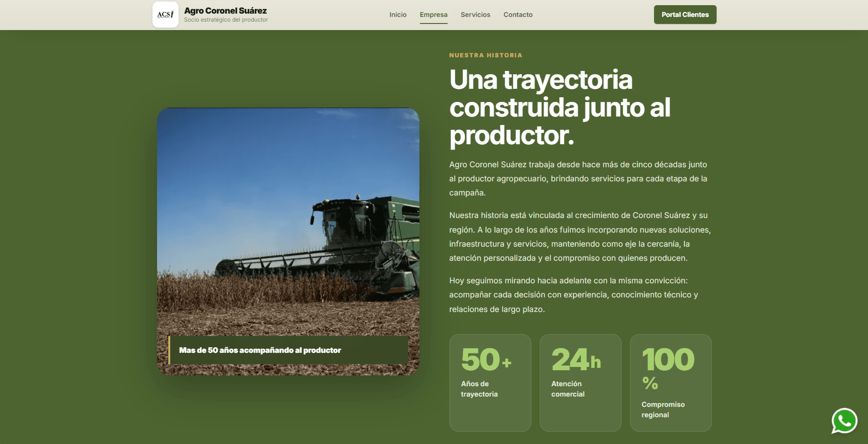Click the 24h Atención comercial card
The image size is (868, 444).
pyautogui.click(x=581, y=383)
